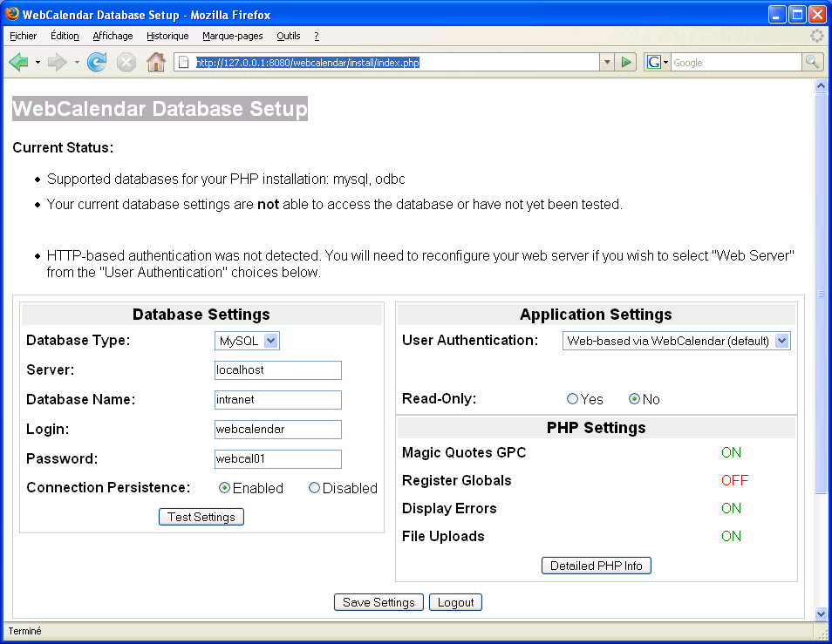
Task: Open the Historique menu
Action: pyautogui.click(x=167, y=36)
